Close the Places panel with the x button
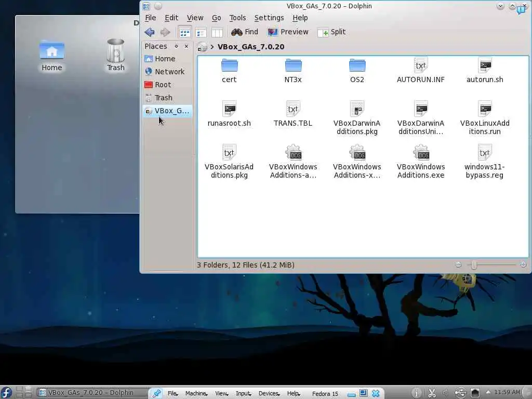The image size is (532, 399). [x=187, y=46]
